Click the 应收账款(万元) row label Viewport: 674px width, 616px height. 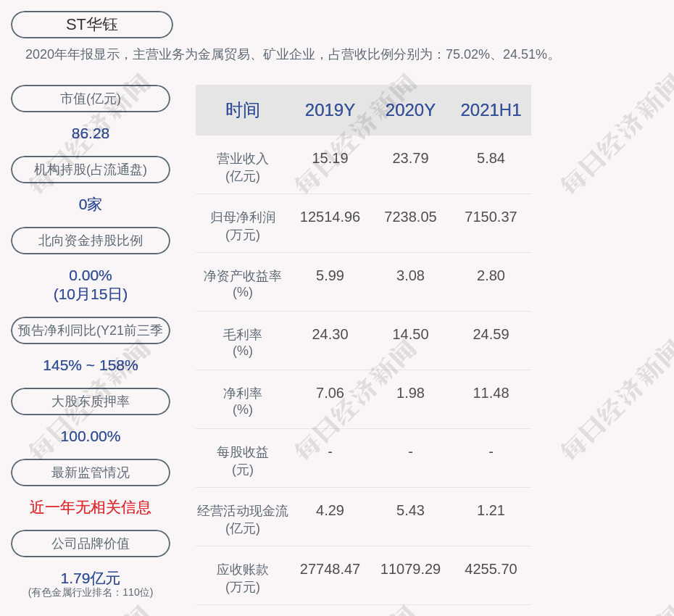pyautogui.click(x=243, y=578)
